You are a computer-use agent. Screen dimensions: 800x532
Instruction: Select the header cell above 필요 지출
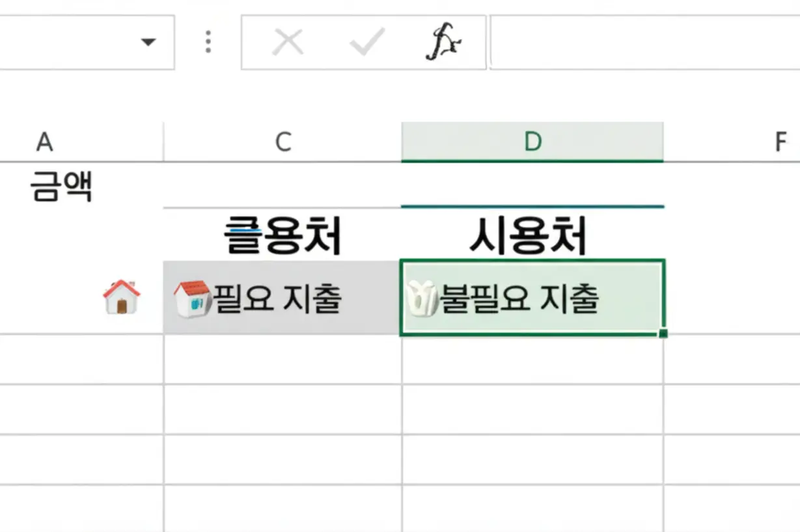[x=283, y=235]
